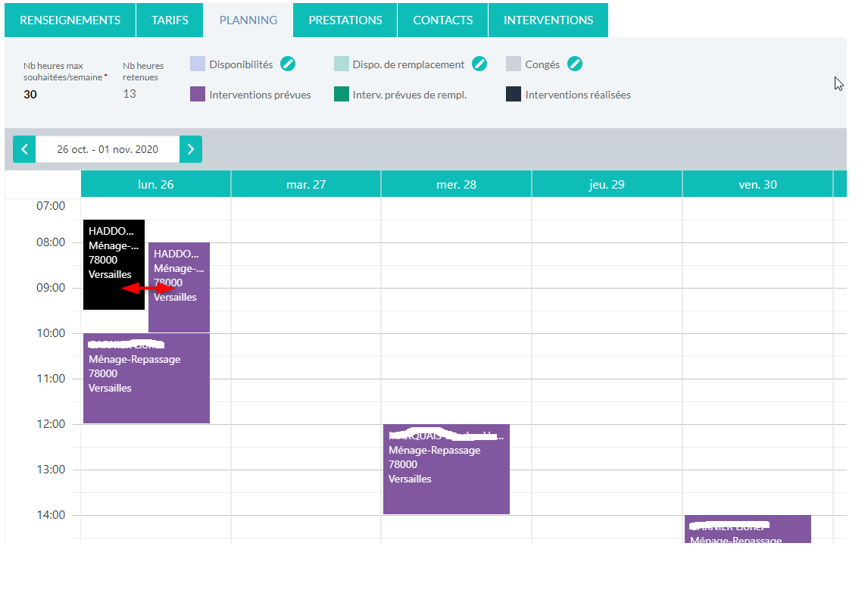Select the lun. 26 day header
The height and width of the screenshot is (615, 868).
pyautogui.click(x=155, y=183)
